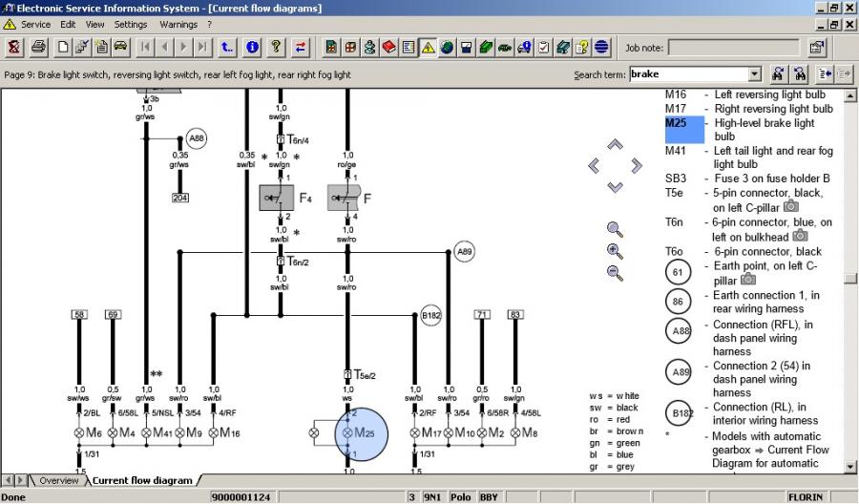Click the red book toolbar icon
This screenshot has height=504, width=859.
coord(389,46)
